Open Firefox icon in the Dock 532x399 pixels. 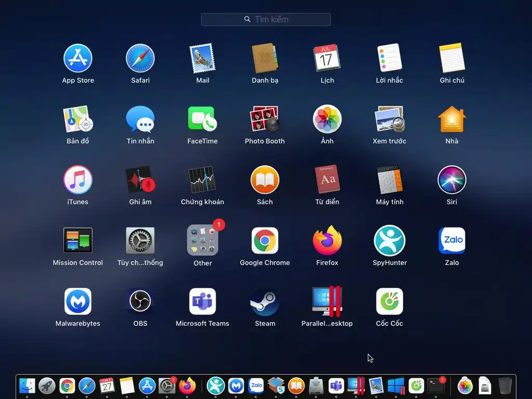pos(187,386)
